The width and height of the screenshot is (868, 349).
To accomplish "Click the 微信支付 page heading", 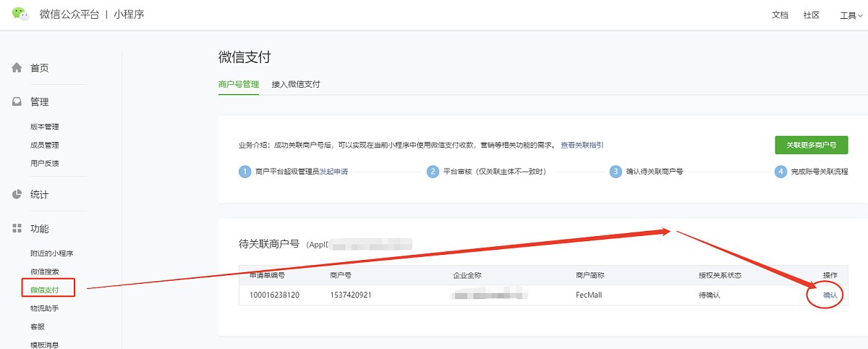I will tap(244, 57).
